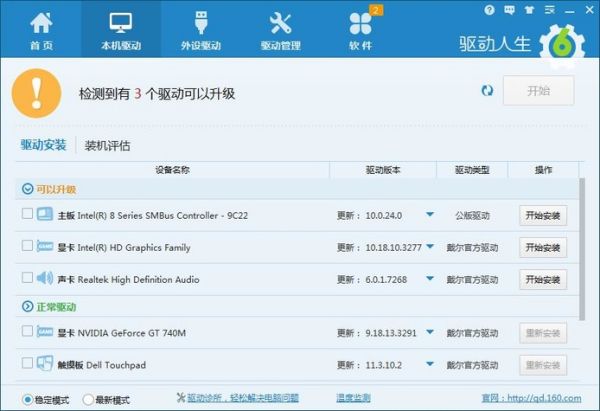Check the Intel SMBus Controller checkbox
This screenshot has width=600, height=411.
26,214
